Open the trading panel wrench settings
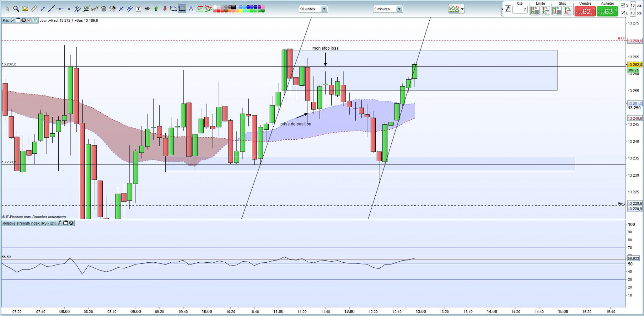This screenshot has height=316, width=644. (508, 9)
